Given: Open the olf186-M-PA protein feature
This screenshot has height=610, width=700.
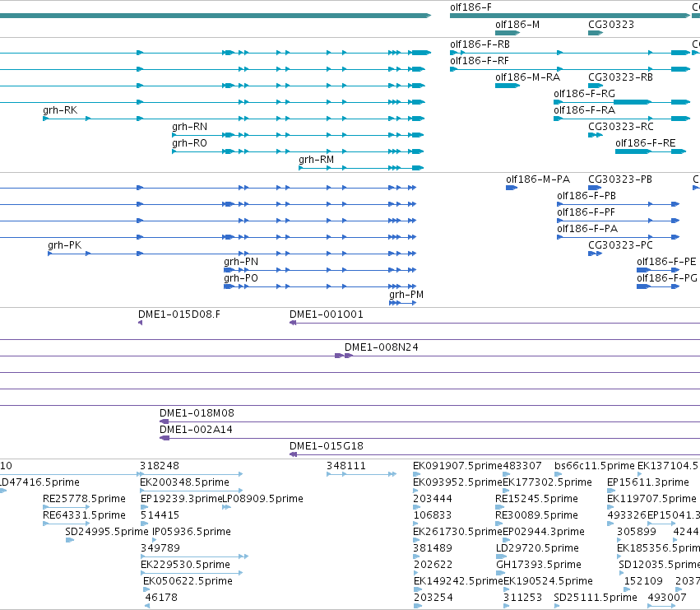Looking at the screenshot, I should coord(512,188).
